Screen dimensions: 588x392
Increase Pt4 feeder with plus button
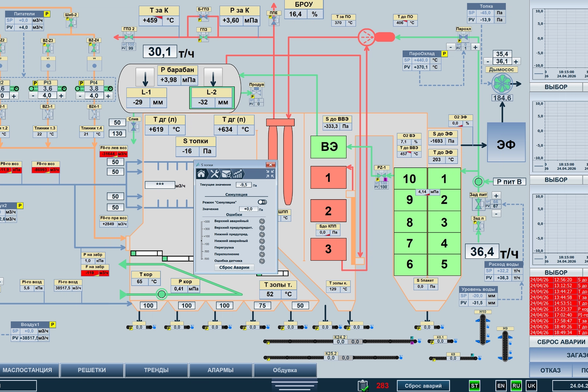coord(107,96)
